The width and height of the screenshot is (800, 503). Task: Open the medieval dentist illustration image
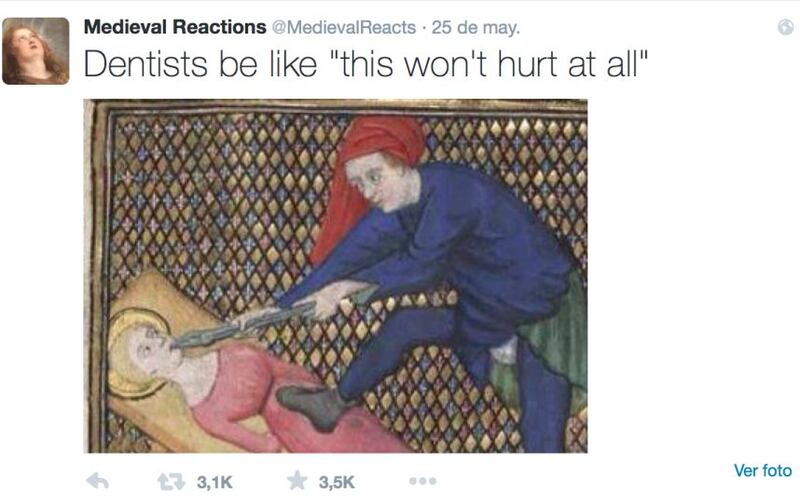click(335, 276)
